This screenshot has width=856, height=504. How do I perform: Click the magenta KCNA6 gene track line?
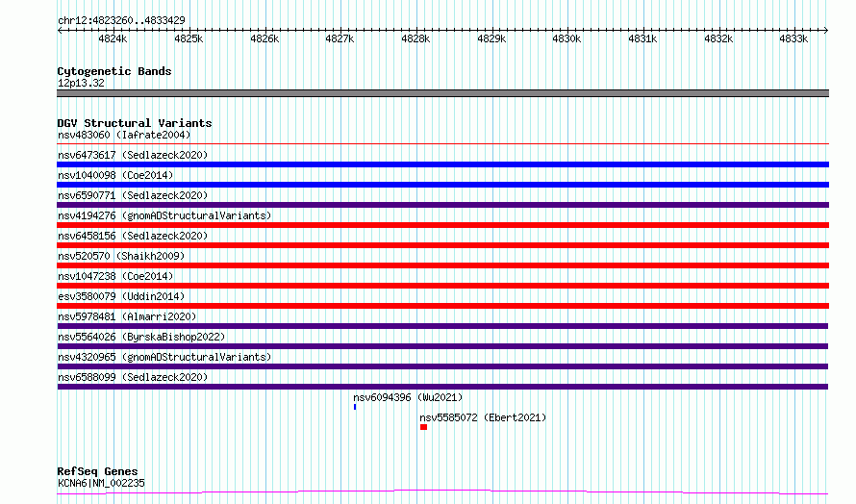pyautogui.click(x=442, y=492)
